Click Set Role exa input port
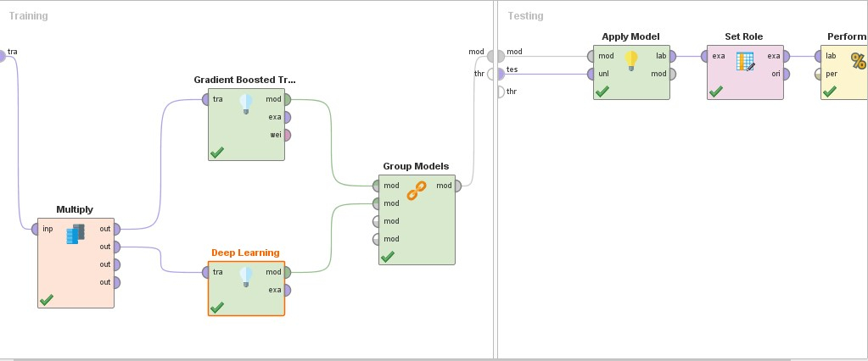 coord(704,56)
